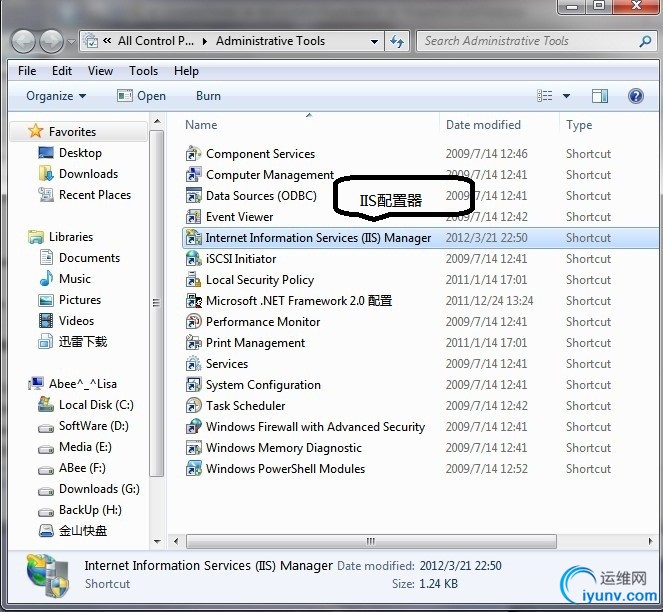The image size is (663, 612).
Task: Show hidden breadcrumb path chevrons
Action: pos(107,41)
